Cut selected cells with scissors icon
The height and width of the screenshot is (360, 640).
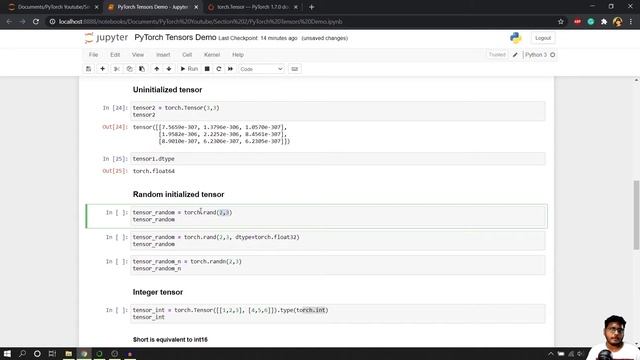tap(117, 69)
